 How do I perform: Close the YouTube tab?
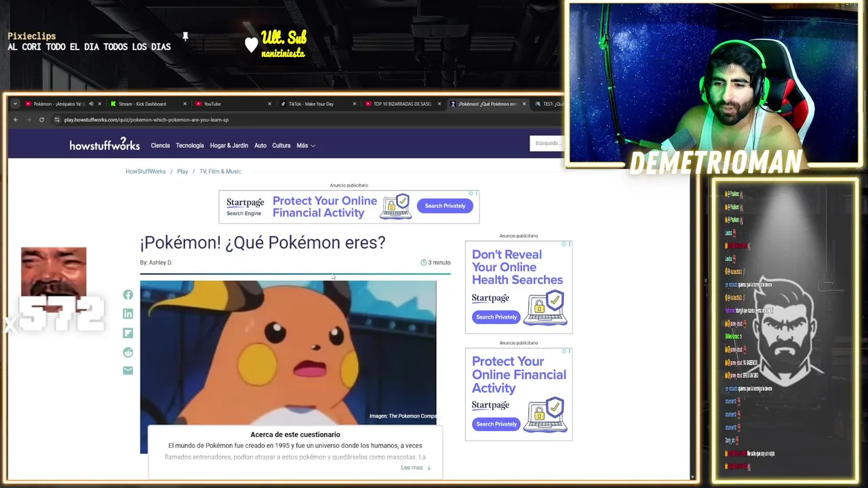[269, 104]
